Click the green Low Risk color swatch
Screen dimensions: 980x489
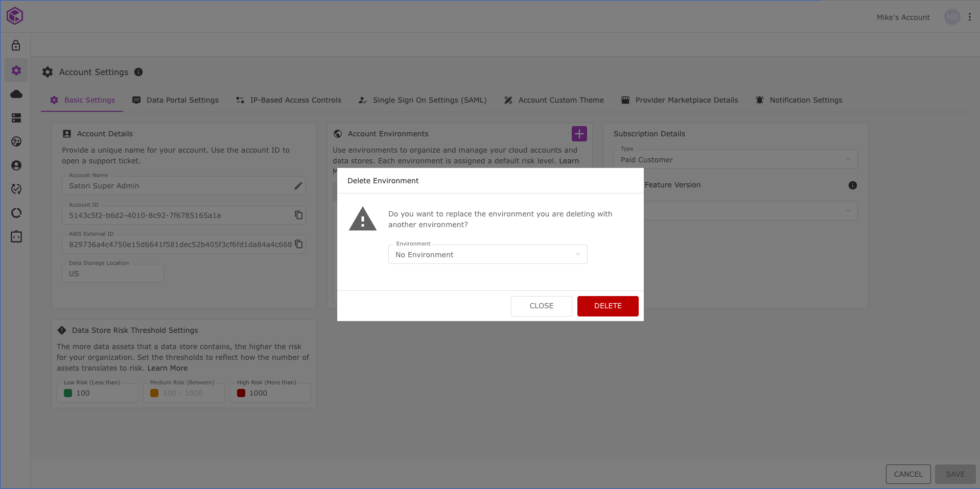[68, 393]
